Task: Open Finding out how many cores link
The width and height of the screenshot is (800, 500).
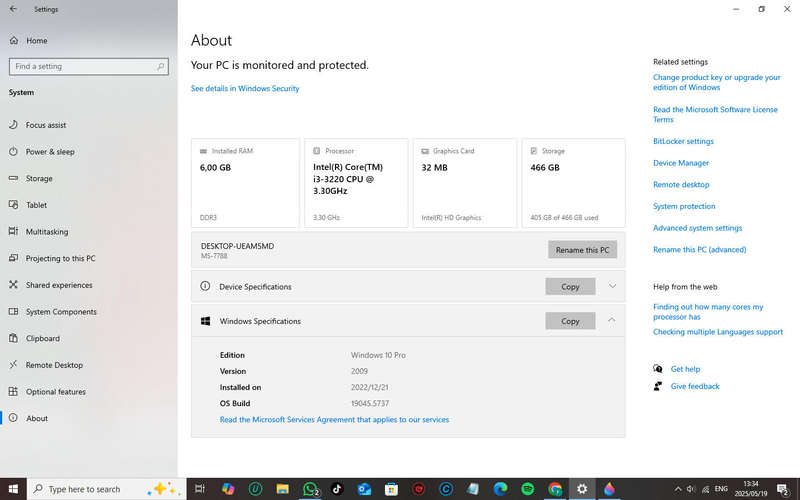Action: pos(708,312)
